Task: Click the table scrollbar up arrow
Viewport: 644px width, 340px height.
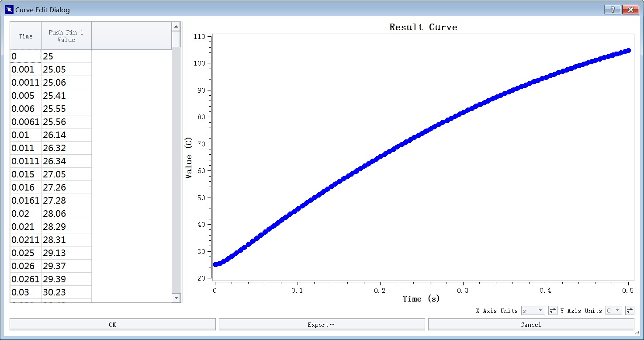Action: 176,27
